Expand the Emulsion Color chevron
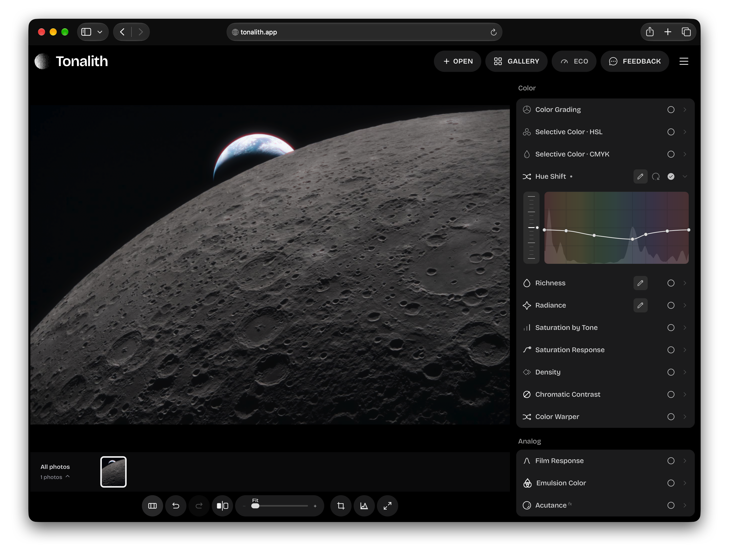 coord(685,483)
